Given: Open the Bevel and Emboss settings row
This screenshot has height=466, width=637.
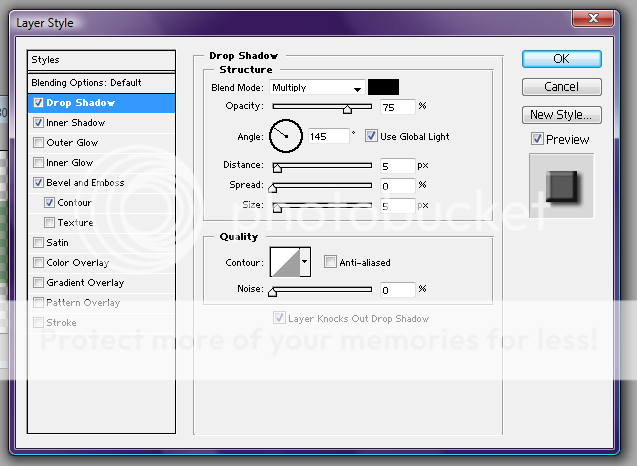Looking at the screenshot, I should tap(102, 182).
